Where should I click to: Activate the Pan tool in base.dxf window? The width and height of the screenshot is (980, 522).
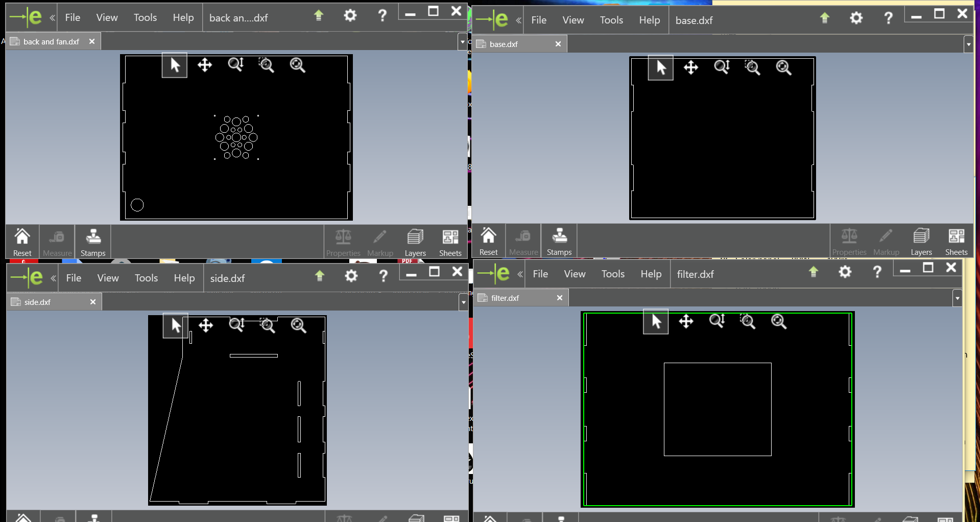691,67
